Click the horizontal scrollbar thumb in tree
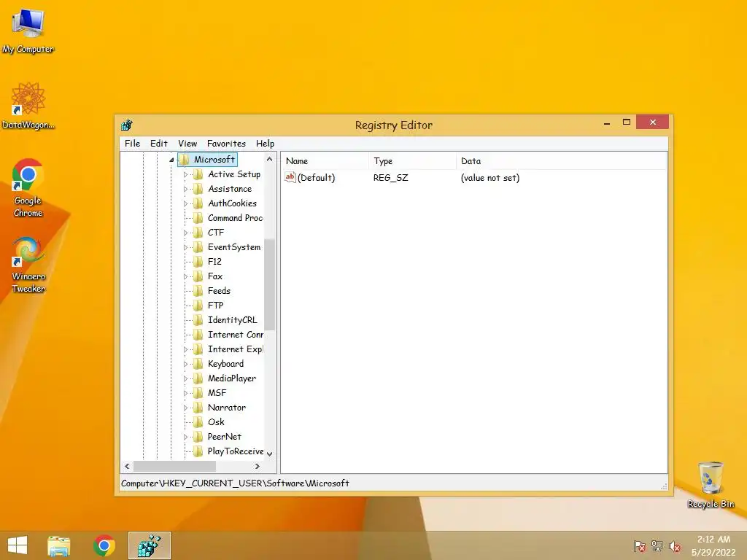The height and width of the screenshot is (560, 747). click(x=174, y=466)
